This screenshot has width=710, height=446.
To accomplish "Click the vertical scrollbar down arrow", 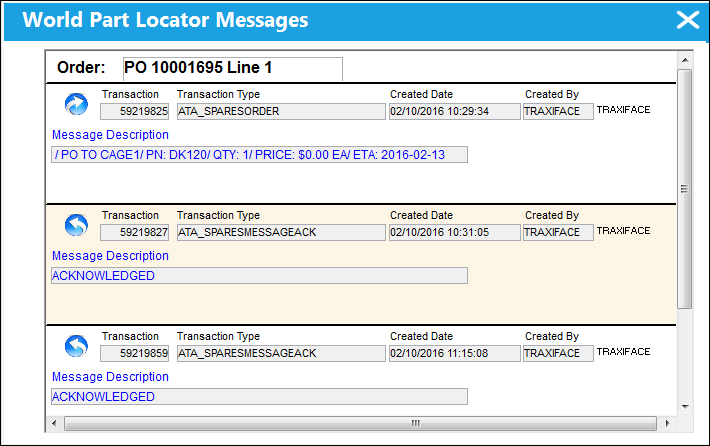I will [x=685, y=407].
